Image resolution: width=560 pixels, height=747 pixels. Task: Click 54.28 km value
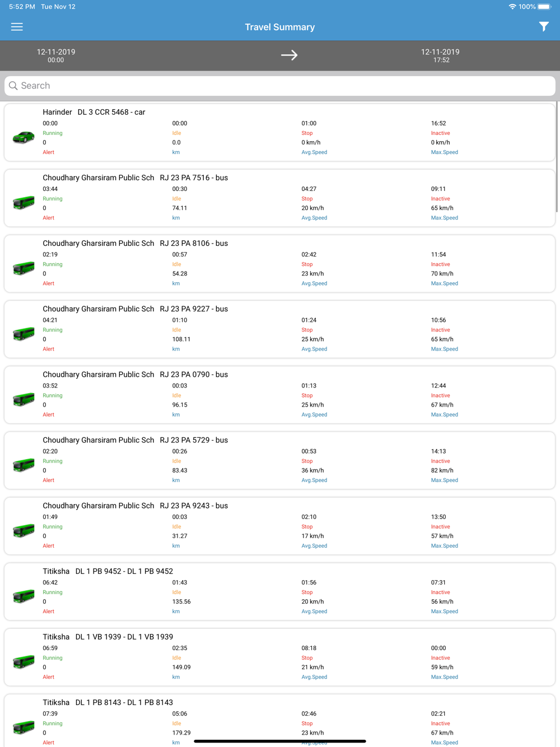(180, 273)
